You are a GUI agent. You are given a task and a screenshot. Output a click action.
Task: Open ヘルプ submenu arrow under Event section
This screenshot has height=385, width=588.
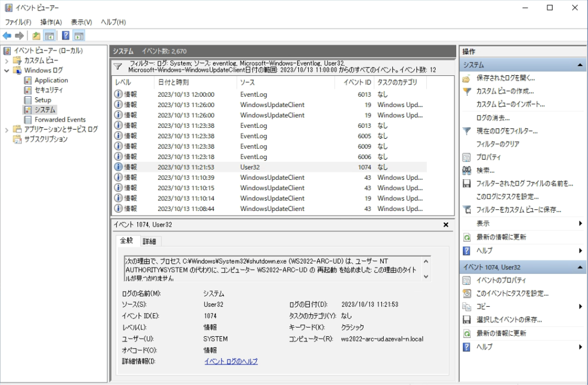pos(580,347)
